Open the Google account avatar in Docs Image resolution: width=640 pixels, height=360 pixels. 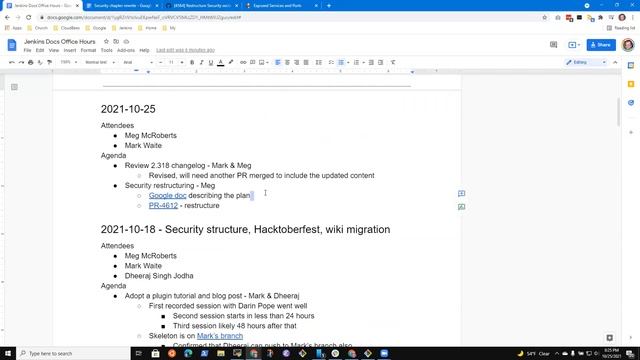click(x=628, y=45)
